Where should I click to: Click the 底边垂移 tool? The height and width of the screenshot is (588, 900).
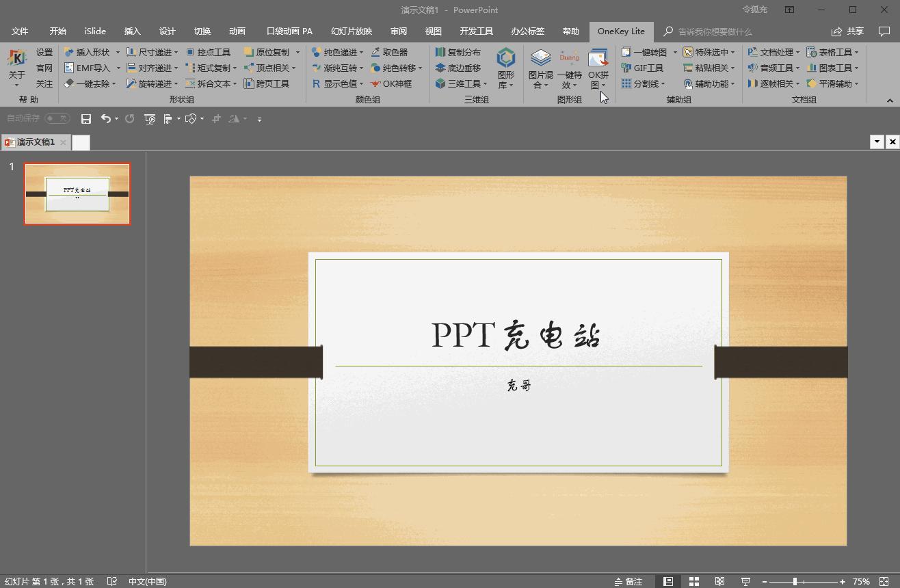tap(458, 68)
